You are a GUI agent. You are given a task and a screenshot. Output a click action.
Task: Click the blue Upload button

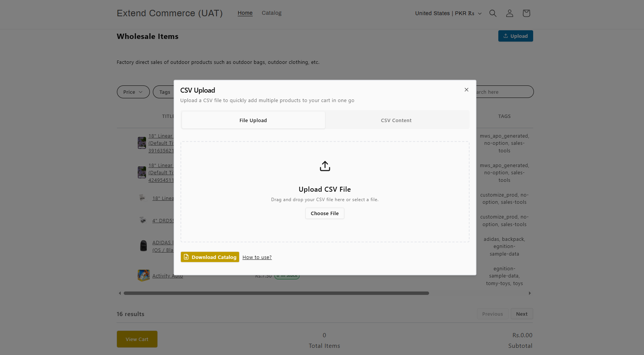(x=515, y=36)
